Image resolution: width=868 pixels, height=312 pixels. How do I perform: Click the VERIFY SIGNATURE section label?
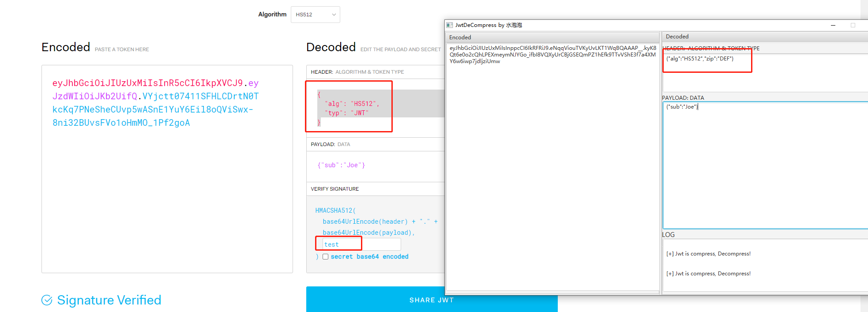(335, 189)
